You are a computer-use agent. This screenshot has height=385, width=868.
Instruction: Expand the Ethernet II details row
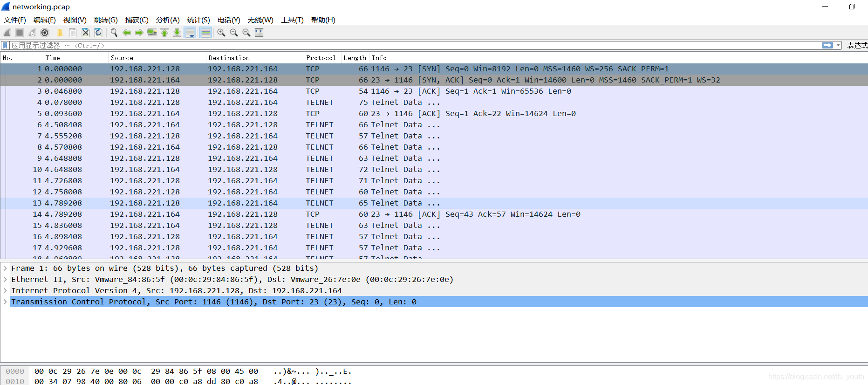[x=5, y=279]
